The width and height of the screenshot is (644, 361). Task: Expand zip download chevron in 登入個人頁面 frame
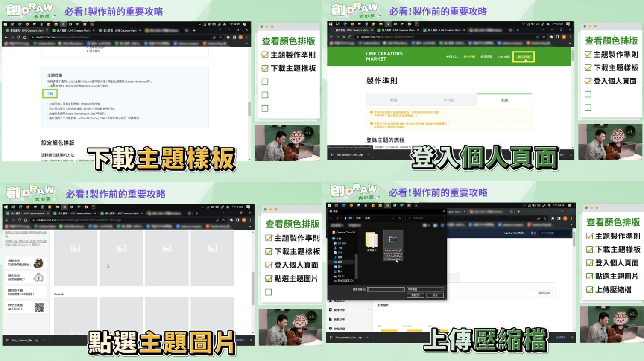pos(368,154)
